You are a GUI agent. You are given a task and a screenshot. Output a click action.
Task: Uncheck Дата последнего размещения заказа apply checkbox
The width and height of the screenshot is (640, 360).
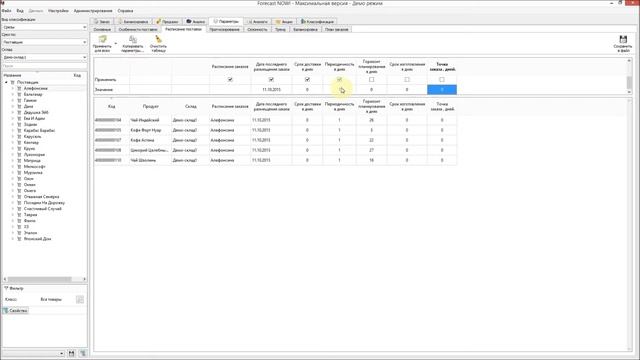click(271, 80)
